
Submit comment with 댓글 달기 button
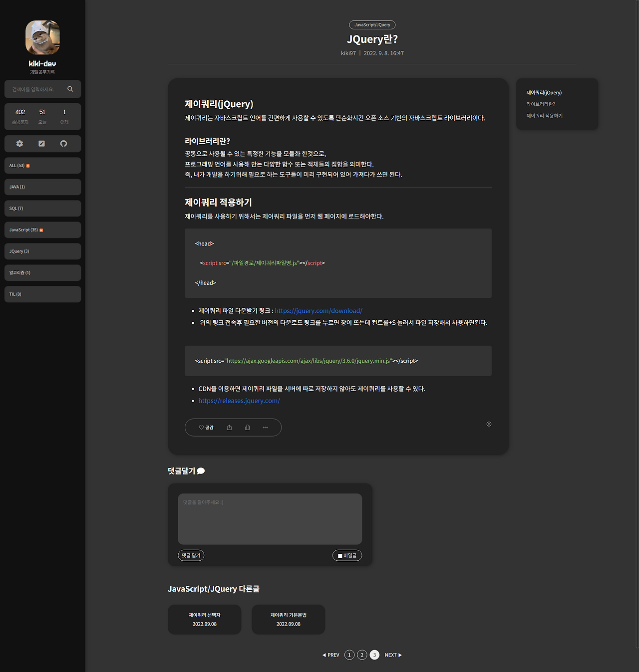coord(191,555)
